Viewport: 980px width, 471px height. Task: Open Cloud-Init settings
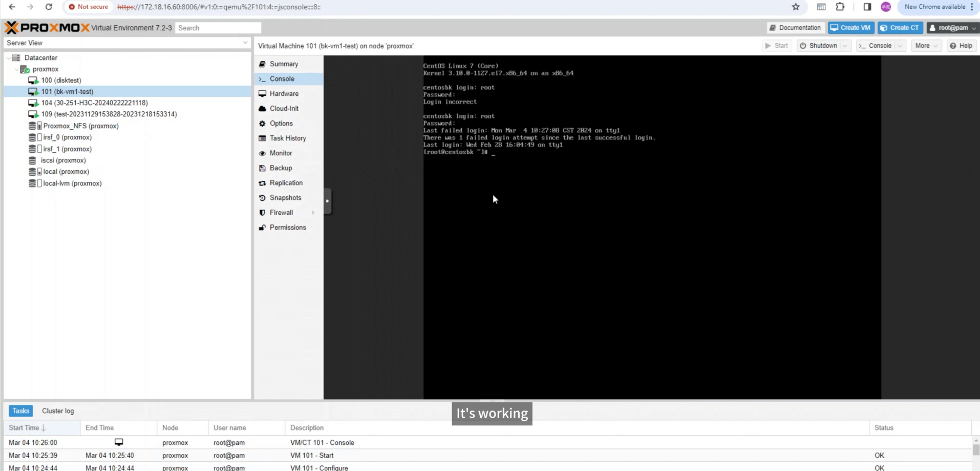coord(288,109)
